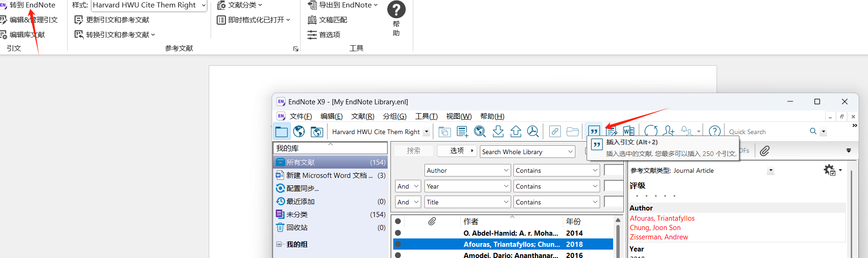Open the 回收站 trash group
The image size is (868, 258).
point(330,227)
